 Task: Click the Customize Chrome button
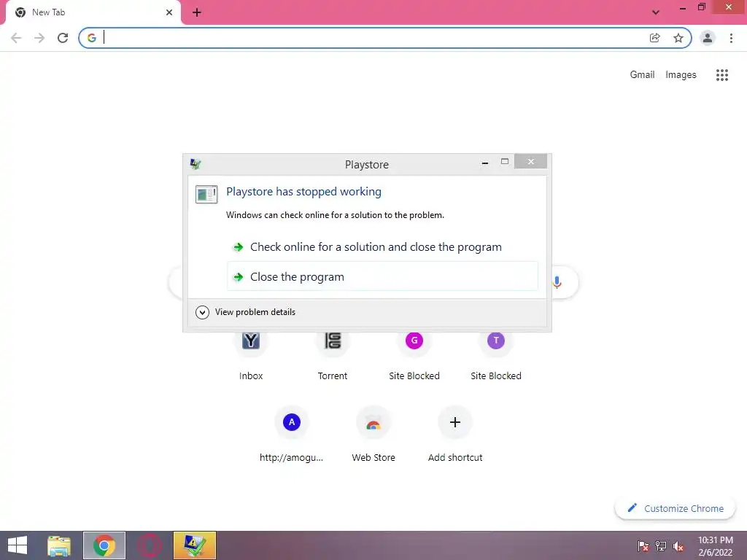click(675, 508)
